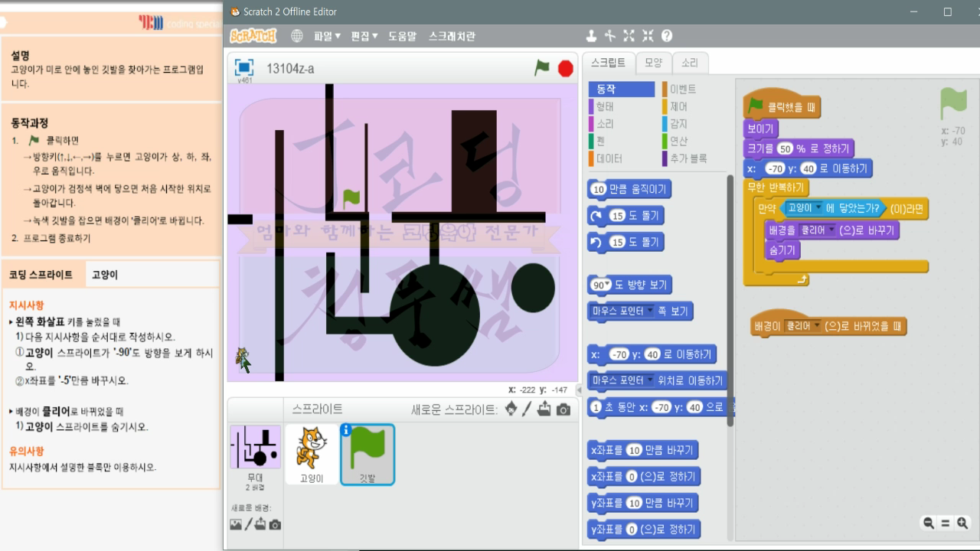The width and height of the screenshot is (980, 551).
Task: Open the language globe icon
Action: click(x=297, y=35)
